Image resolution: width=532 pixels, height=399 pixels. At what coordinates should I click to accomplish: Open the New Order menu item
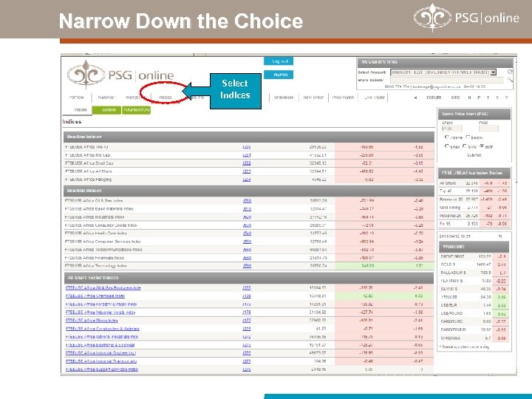pos(313,98)
